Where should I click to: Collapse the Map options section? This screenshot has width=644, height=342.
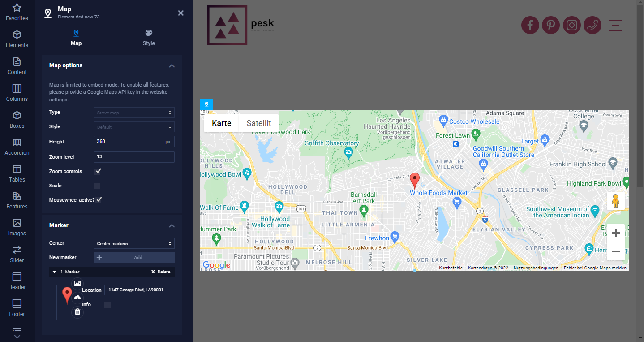point(172,65)
